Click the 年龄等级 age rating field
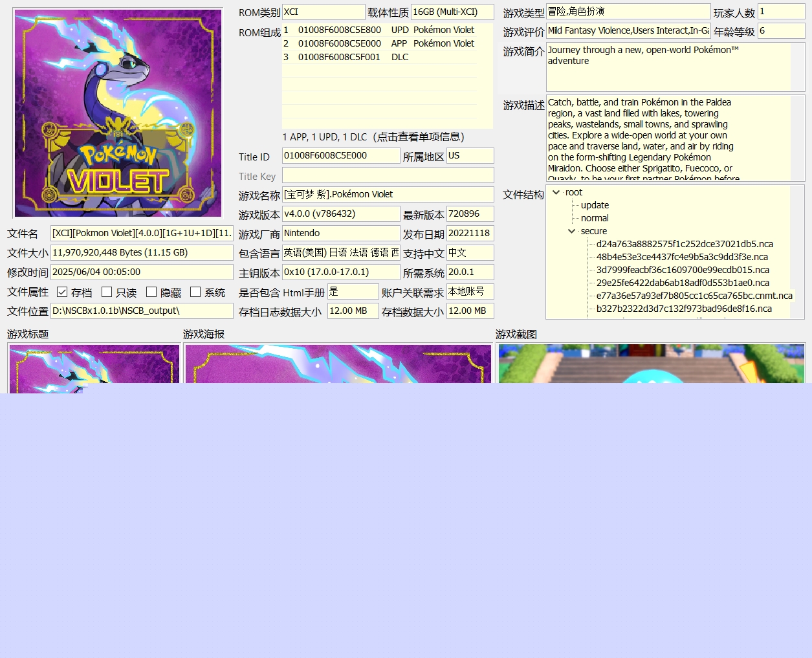 (x=782, y=31)
